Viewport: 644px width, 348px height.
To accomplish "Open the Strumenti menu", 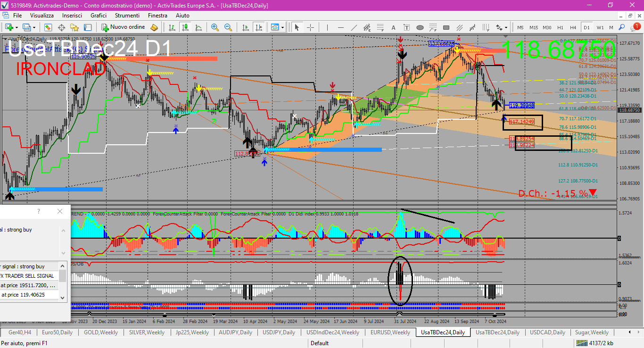I will click(x=127, y=16).
